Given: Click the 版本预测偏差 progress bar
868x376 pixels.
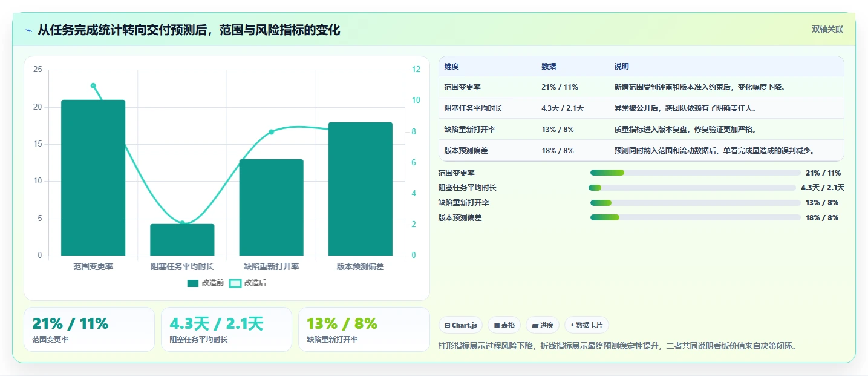Looking at the screenshot, I should click(x=695, y=217).
